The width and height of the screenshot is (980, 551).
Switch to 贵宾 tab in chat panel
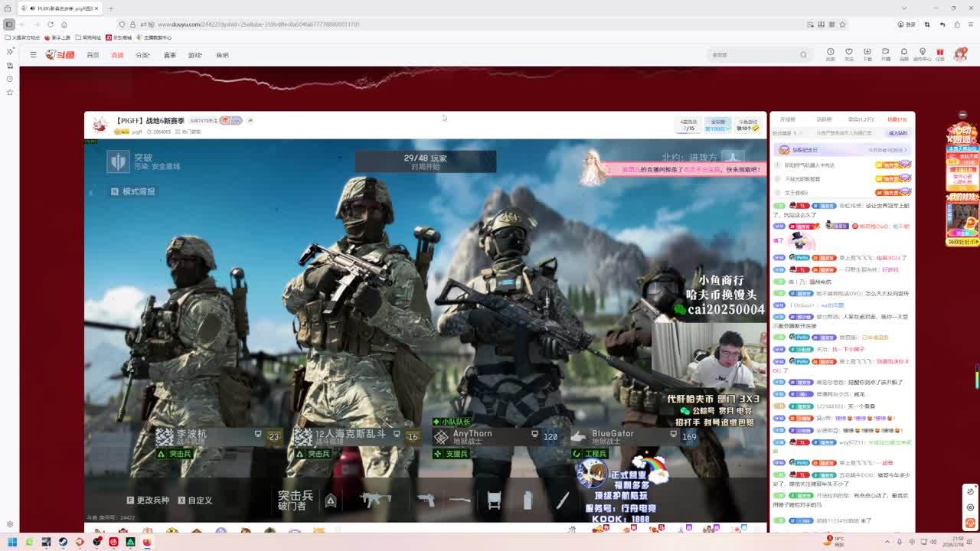point(860,119)
